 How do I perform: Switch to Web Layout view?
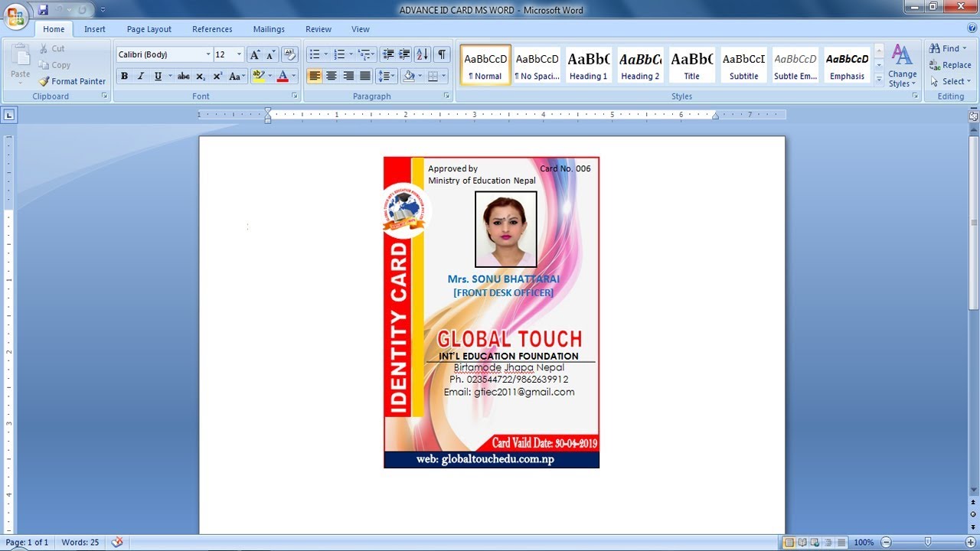[x=813, y=543]
